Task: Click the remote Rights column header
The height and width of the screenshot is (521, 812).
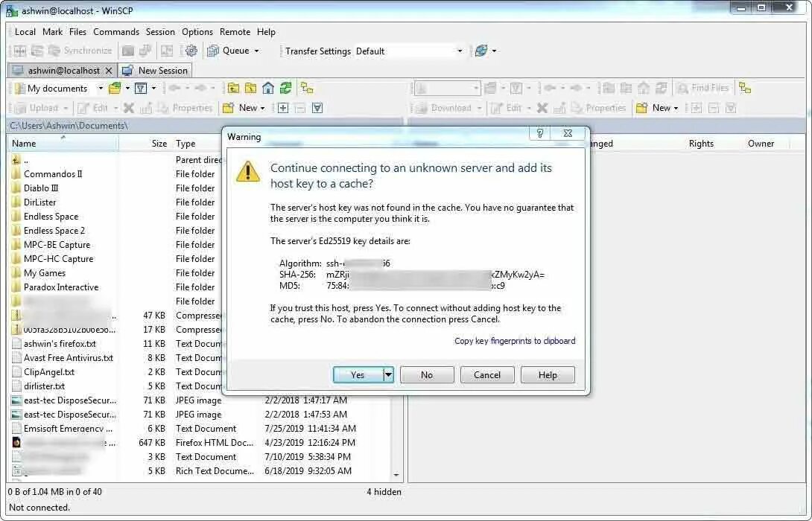Action: pyautogui.click(x=701, y=144)
